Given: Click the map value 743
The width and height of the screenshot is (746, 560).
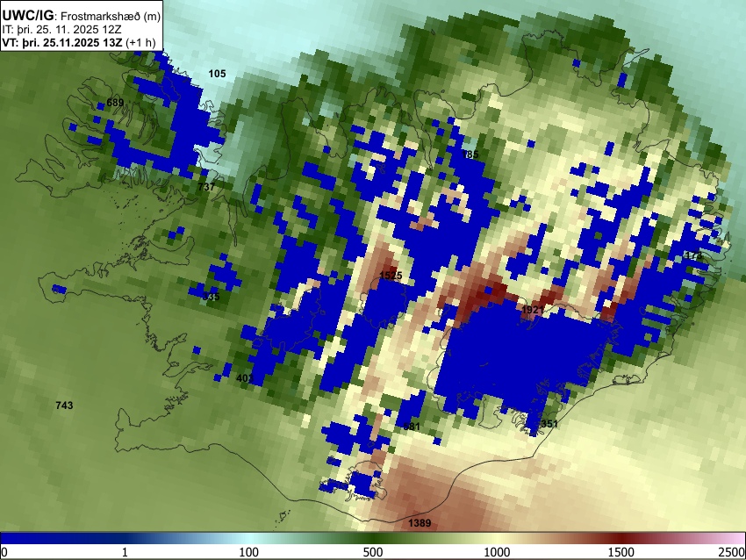Looking at the screenshot, I should 64,406.
